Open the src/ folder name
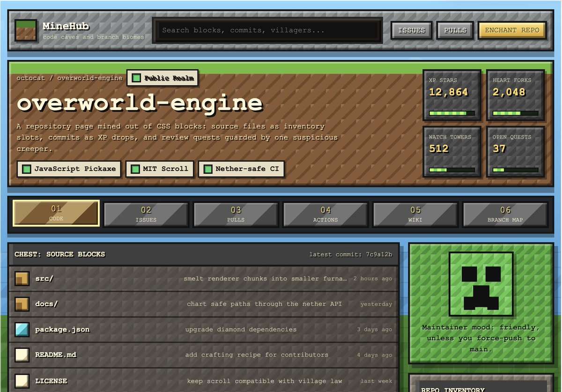562x392 pixels. (44, 279)
